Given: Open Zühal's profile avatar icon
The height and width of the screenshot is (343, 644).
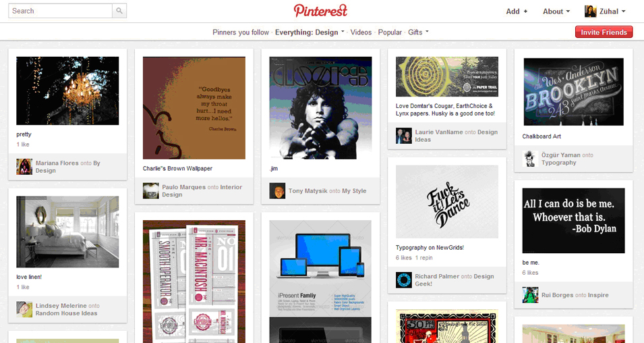Looking at the screenshot, I should click(590, 11).
